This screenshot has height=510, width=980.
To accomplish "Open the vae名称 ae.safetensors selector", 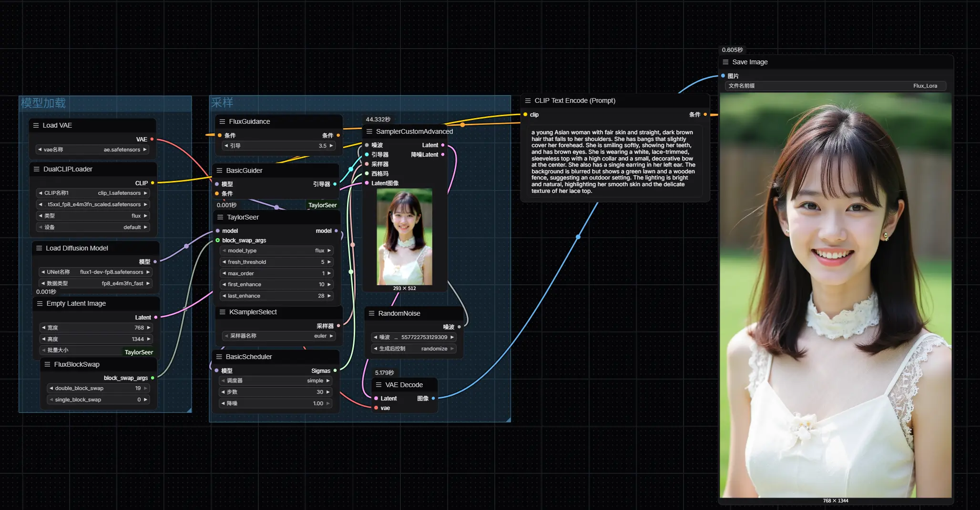I will [x=93, y=150].
